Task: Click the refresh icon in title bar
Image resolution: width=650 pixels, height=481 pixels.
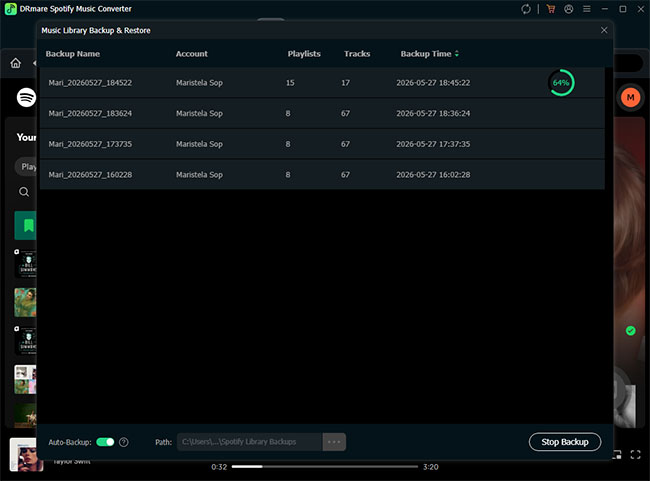Action: (526, 9)
